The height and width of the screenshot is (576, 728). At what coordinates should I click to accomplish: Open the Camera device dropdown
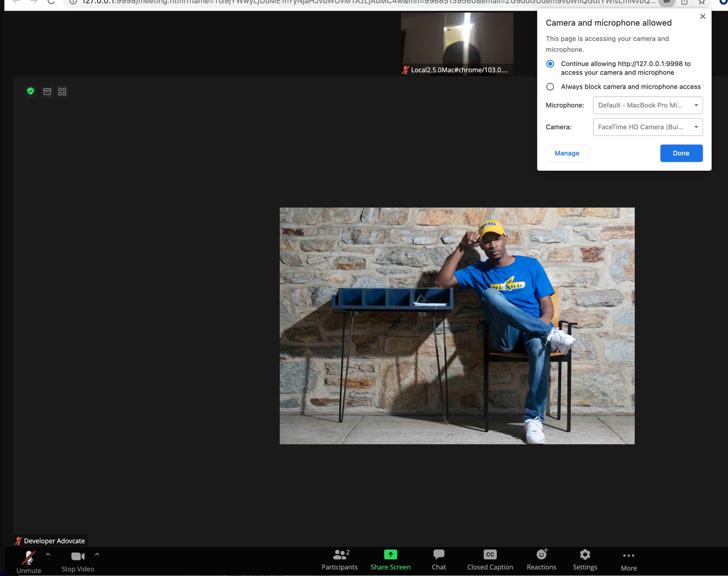[648, 127]
